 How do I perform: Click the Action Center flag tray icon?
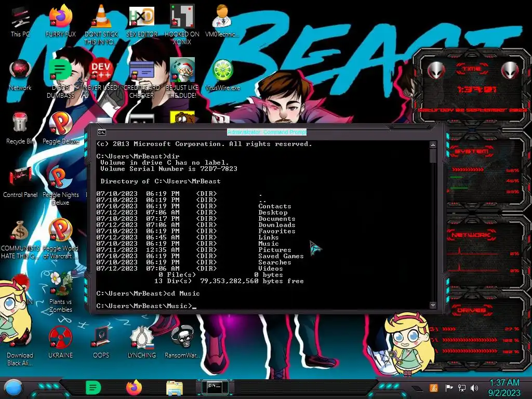pos(449,388)
